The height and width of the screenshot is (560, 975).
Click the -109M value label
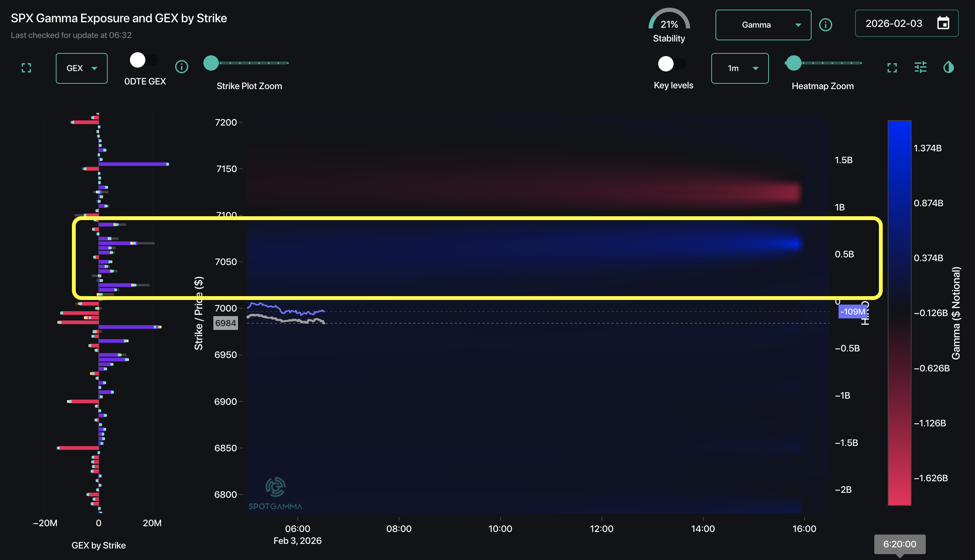[x=852, y=311]
